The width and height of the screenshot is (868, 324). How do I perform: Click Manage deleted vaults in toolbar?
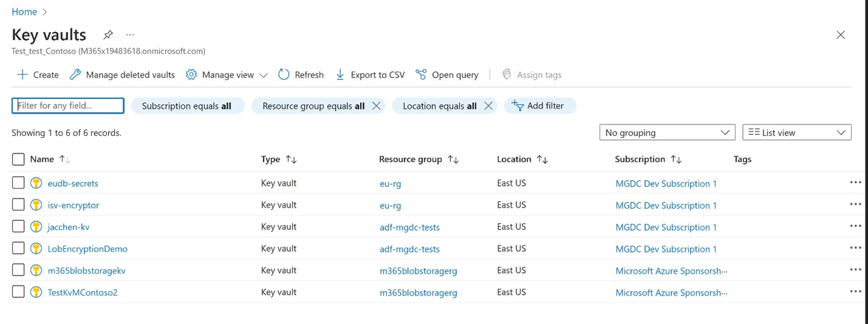click(123, 75)
